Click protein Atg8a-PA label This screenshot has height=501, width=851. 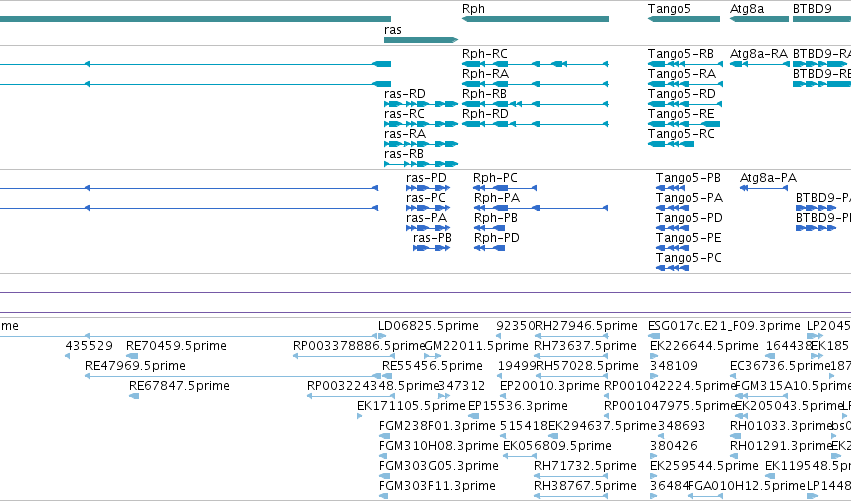coord(768,178)
